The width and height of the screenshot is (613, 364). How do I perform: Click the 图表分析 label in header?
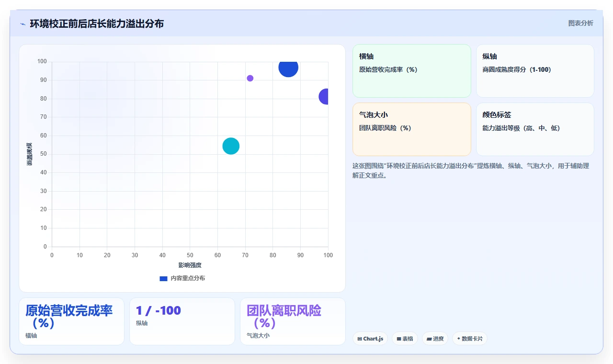[x=580, y=23]
